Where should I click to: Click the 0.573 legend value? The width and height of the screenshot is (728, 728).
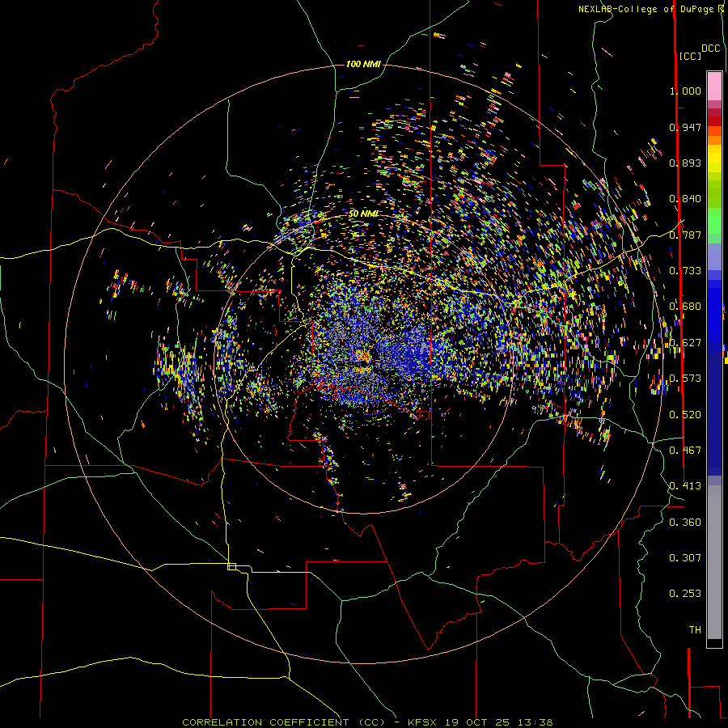685,379
